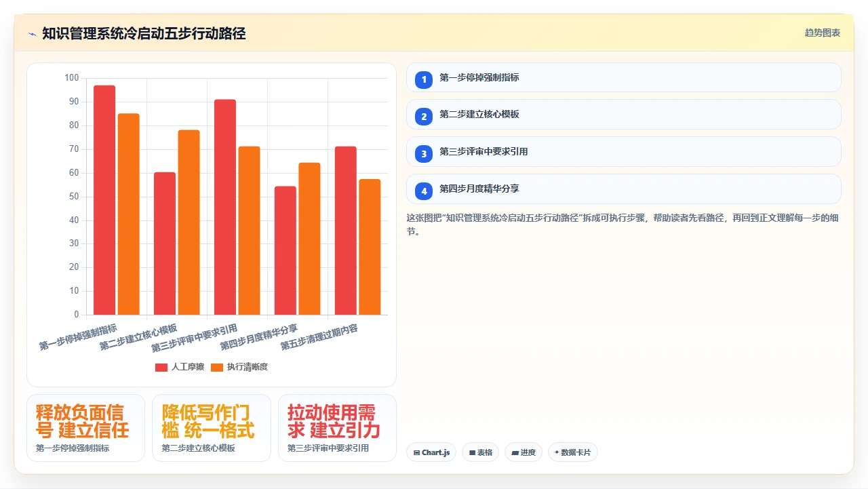The width and height of the screenshot is (868, 489).
Task: Click the 趋势图表 label in header
Action: pyautogui.click(x=823, y=33)
